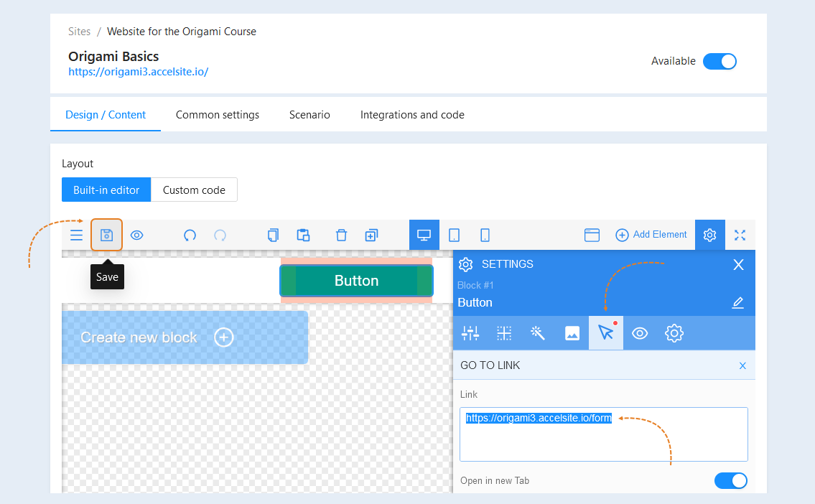The height and width of the screenshot is (504, 815).
Task: Open the hamburger menu in editor toolbar
Action: [x=76, y=235]
